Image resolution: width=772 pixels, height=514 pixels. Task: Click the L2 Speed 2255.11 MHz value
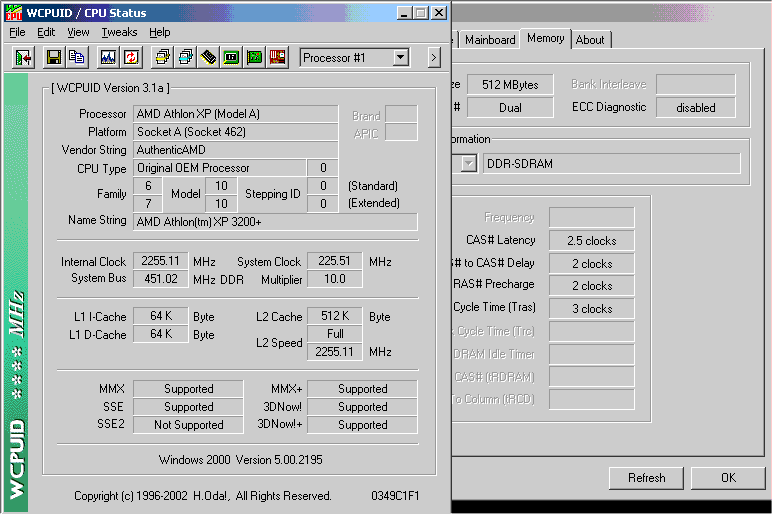pyautogui.click(x=334, y=352)
